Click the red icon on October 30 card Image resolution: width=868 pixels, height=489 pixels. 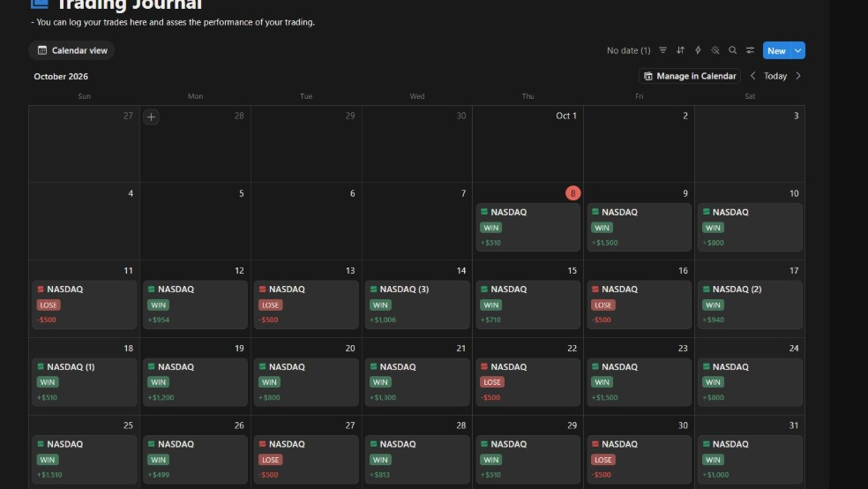pyautogui.click(x=595, y=444)
